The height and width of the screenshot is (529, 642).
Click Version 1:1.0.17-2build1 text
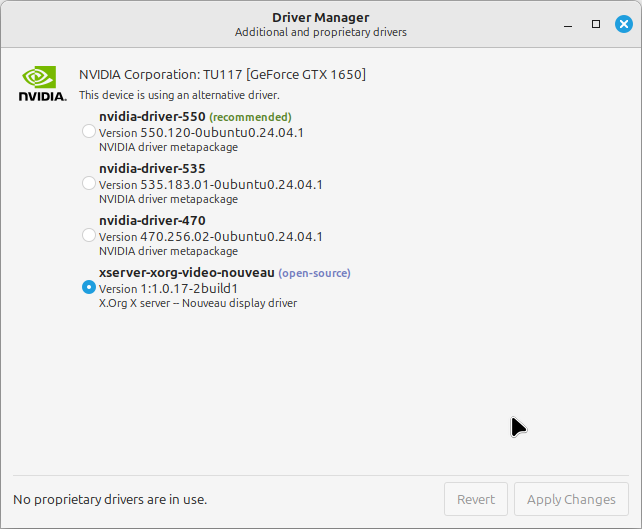(168, 289)
